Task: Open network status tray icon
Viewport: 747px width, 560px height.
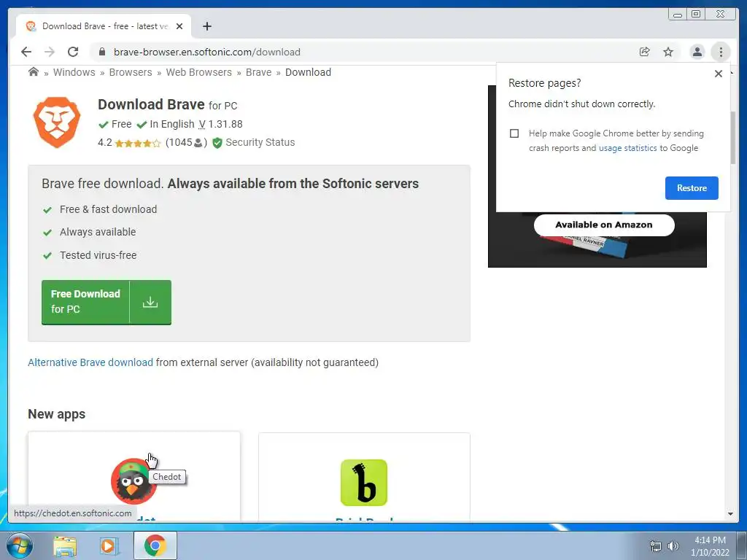Action: [656, 547]
